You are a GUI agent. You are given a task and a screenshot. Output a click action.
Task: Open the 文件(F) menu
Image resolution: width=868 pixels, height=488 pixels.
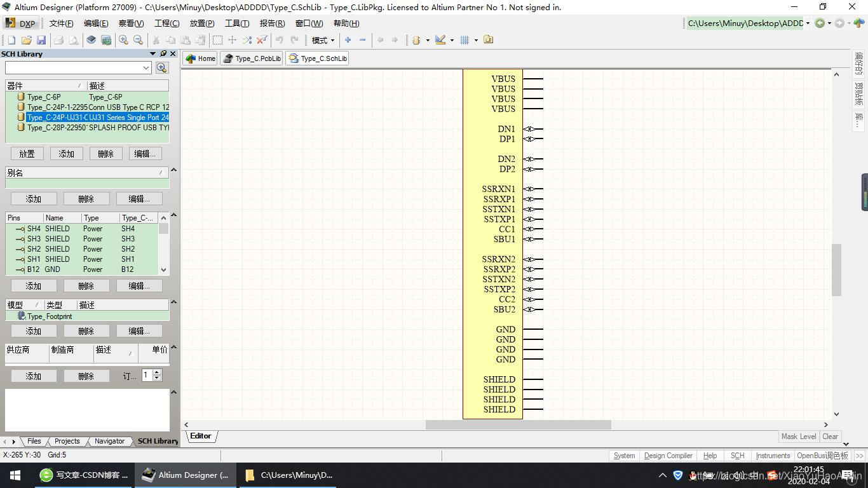[x=61, y=24]
